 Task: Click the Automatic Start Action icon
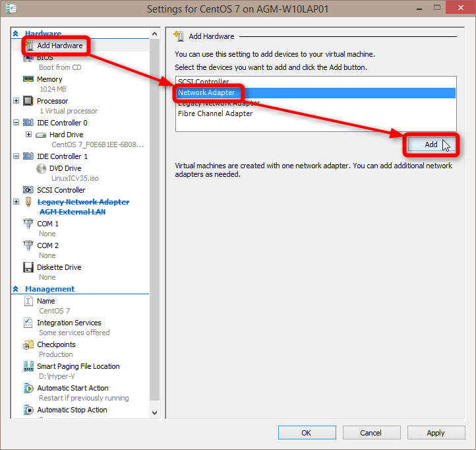28,388
